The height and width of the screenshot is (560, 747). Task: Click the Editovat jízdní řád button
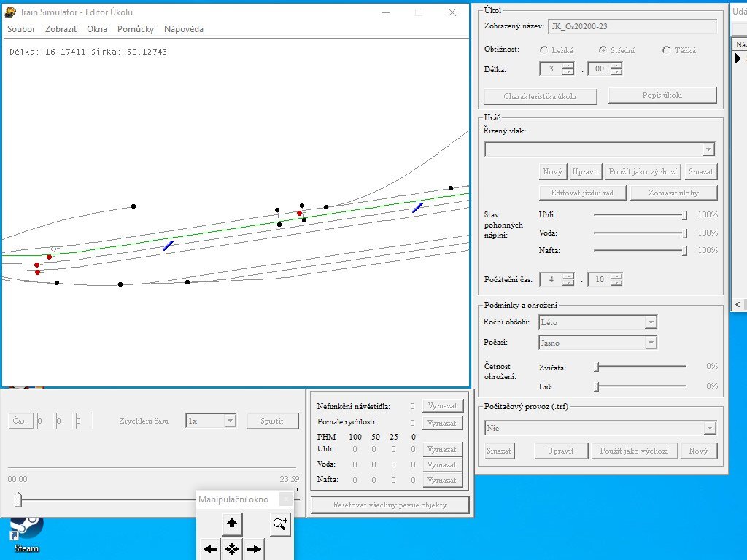coord(582,192)
